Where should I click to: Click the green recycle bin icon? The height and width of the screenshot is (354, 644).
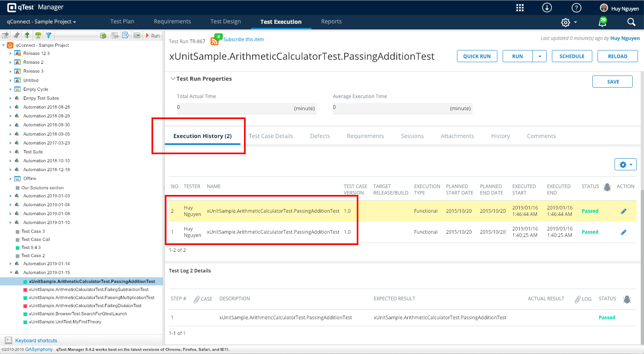pos(38,36)
